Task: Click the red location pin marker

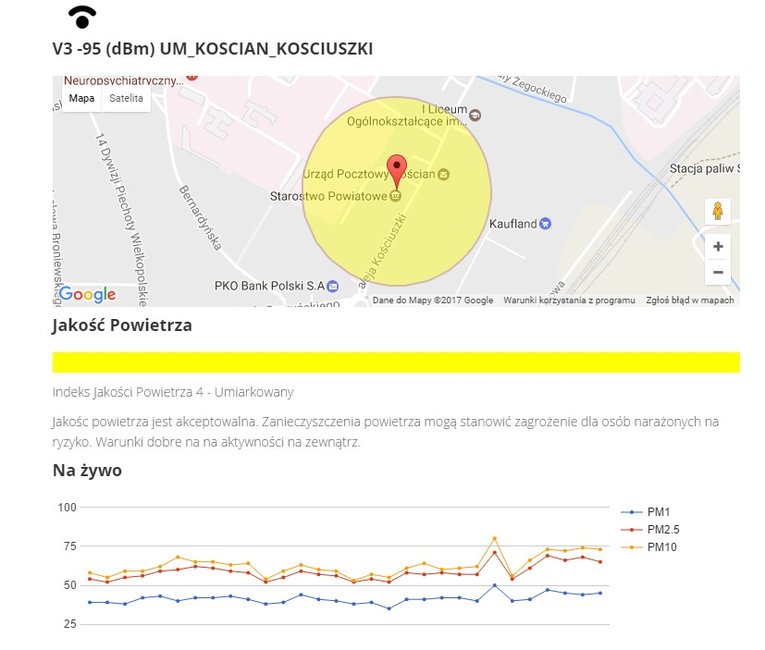Action: tap(397, 170)
